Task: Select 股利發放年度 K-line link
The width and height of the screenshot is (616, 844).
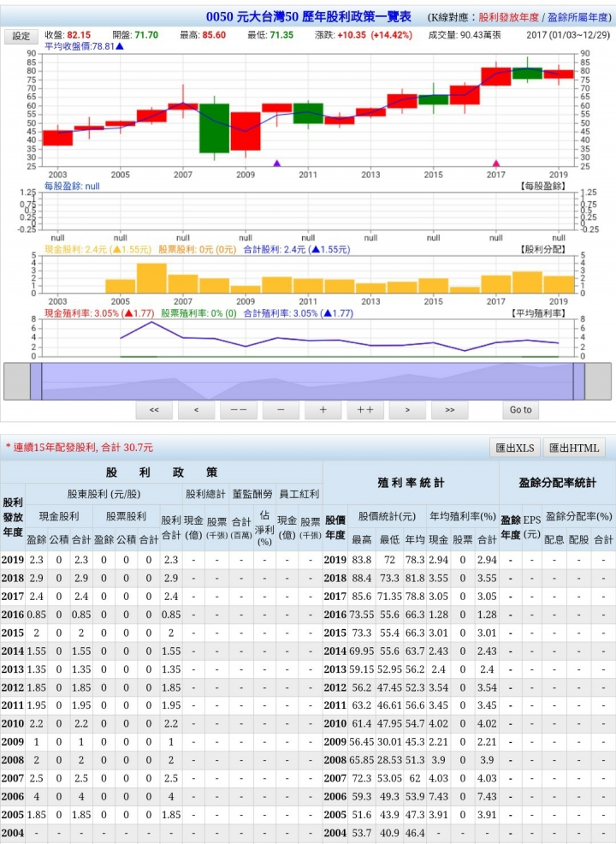Action: tap(508, 17)
